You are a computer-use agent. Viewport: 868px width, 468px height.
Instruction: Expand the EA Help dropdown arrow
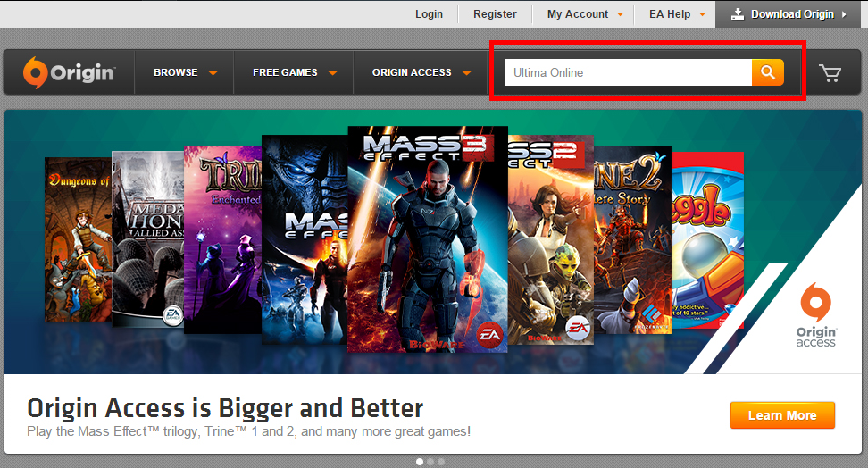[x=702, y=14]
